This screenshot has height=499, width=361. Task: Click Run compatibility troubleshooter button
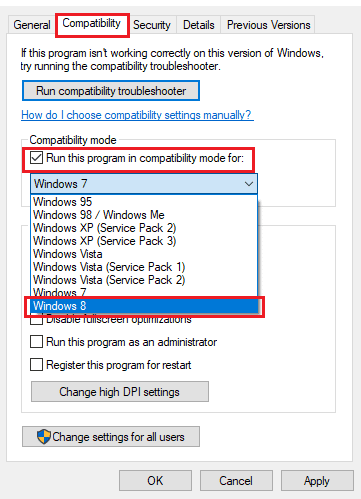click(x=111, y=91)
